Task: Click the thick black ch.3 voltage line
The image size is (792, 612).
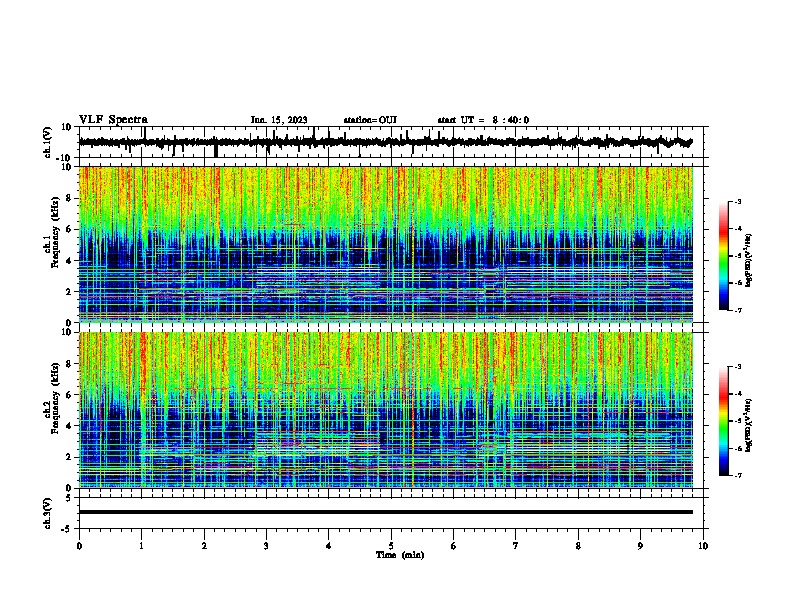Action: 386,512
